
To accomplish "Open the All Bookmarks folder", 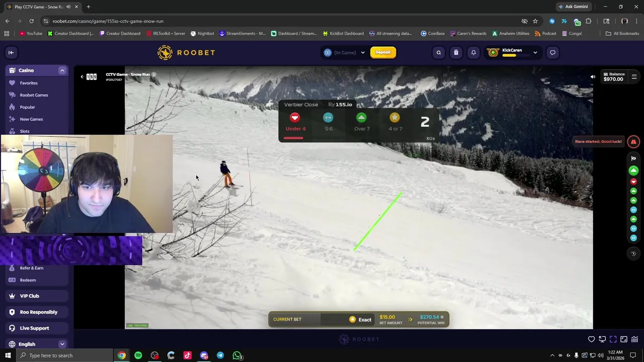I will pos(622,34).
